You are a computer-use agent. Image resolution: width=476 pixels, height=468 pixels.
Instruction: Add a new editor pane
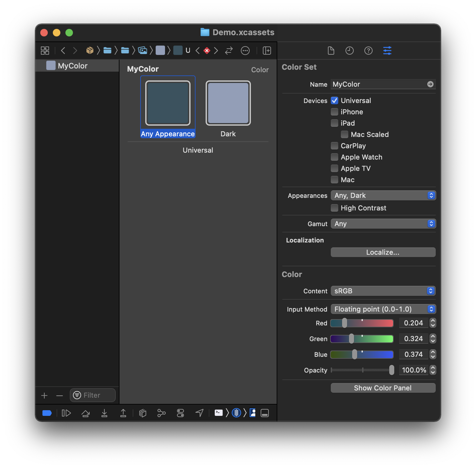point(267,51)
